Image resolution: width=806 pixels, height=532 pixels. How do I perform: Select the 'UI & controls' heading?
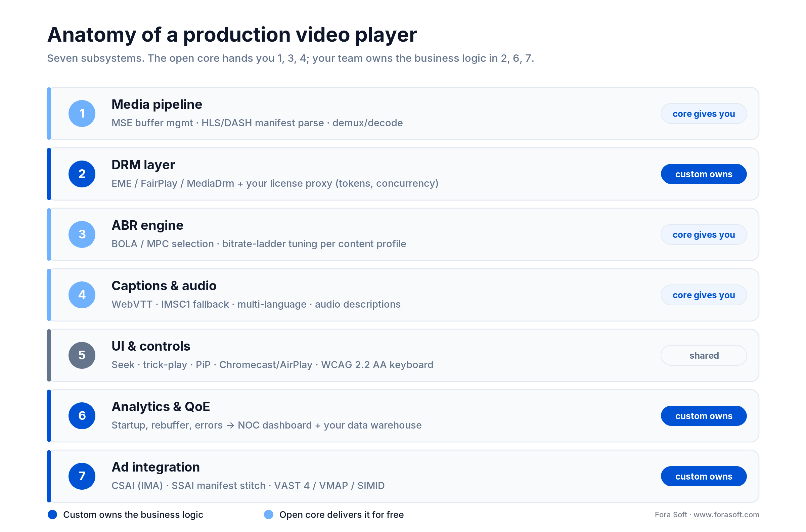[151, 346]
